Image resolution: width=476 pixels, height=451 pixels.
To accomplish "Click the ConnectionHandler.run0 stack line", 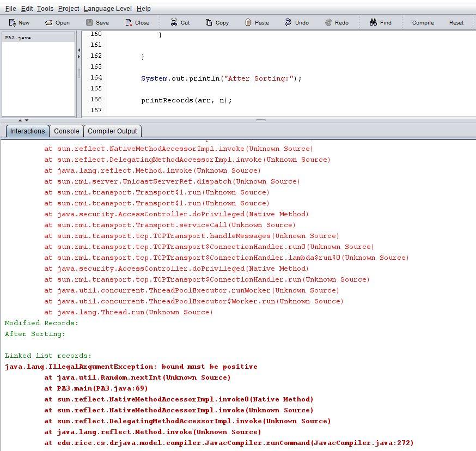I will coord(209,247).
